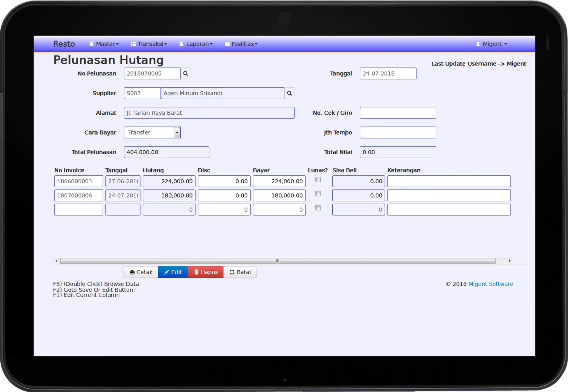Click the supplier name Agen Minum Srikandi

point(222,93)
